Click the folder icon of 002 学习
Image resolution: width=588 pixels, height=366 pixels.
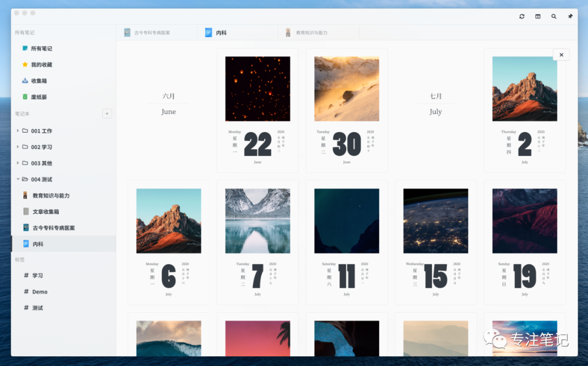coord(25,147)
